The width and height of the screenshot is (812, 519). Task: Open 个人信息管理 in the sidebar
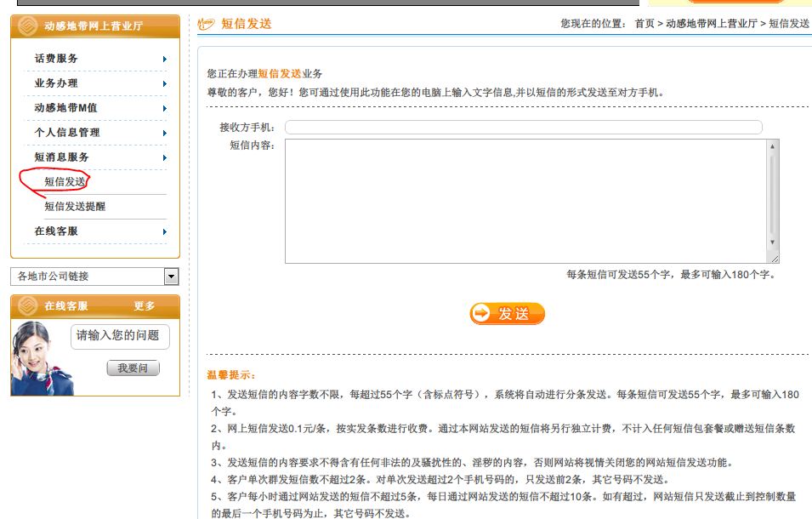67,133
